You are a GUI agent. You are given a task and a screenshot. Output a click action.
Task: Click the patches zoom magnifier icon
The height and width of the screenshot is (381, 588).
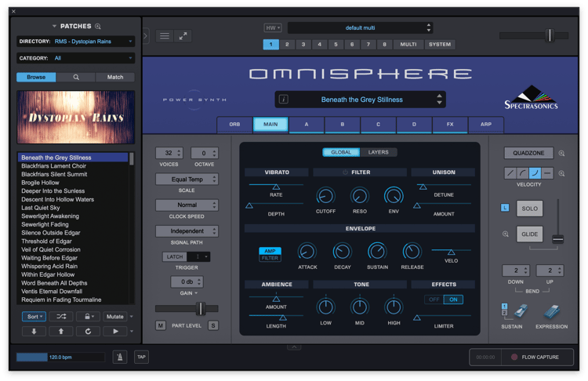pos(98,26)
